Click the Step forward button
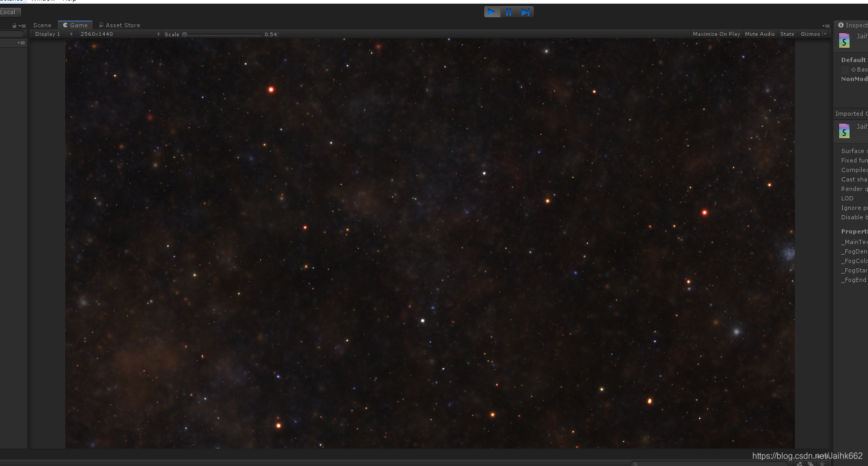This screenshot has height=466, width=868. point(525,12)
